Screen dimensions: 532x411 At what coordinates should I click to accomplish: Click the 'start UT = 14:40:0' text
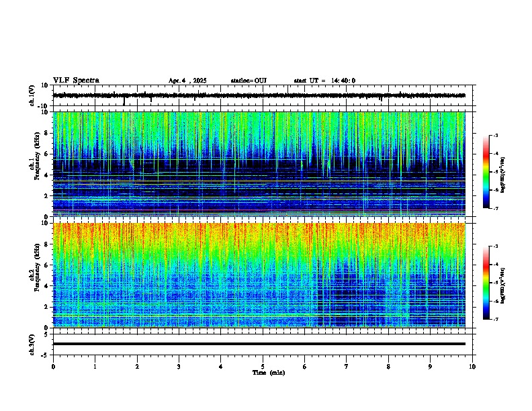tap(324, 81)
